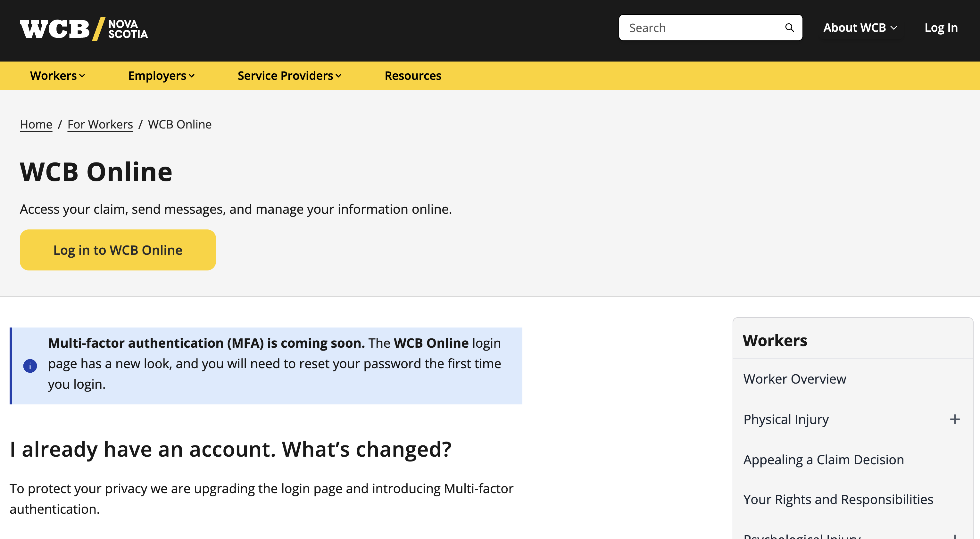This screenshot has width=980, height=539.
Task: Open the For Workers breadcrumb link
Action: 100,124
